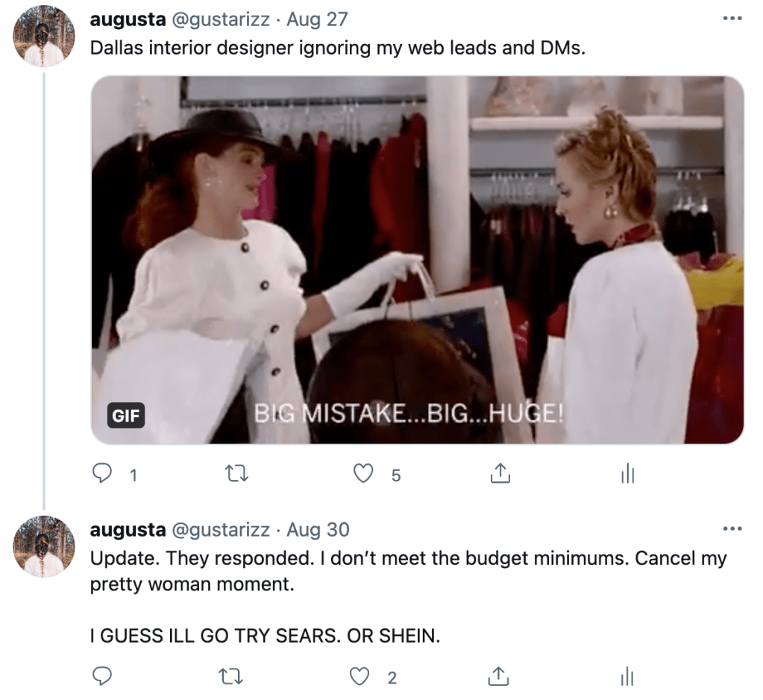763x700 pixels.
Task: Like the tweet with 2 likes
Action: pos(361,676)
